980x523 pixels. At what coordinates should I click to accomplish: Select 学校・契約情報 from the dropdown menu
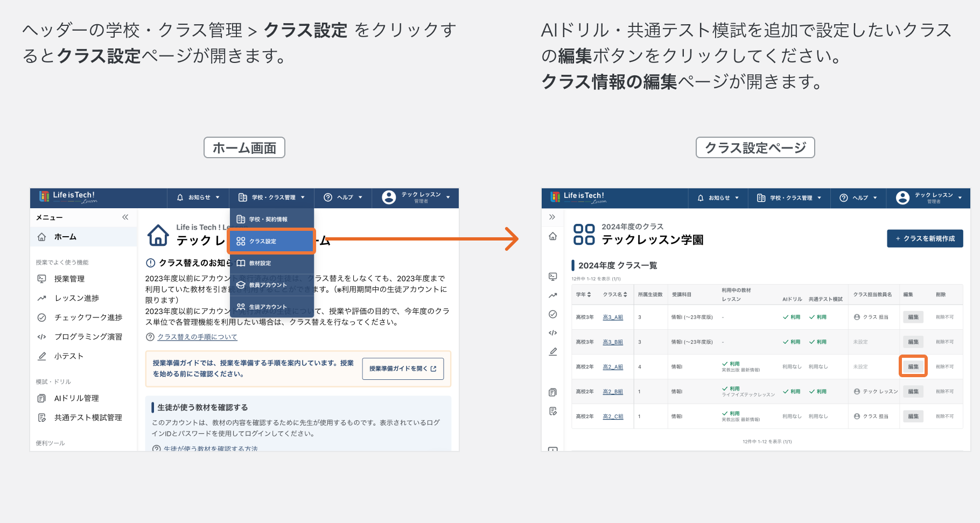click(272, 219)
